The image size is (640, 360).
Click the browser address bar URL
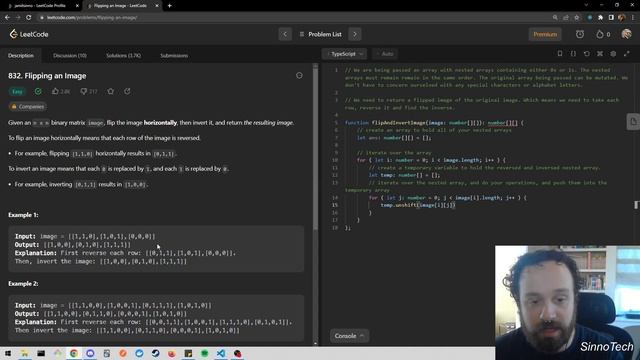tap(92, 18)
